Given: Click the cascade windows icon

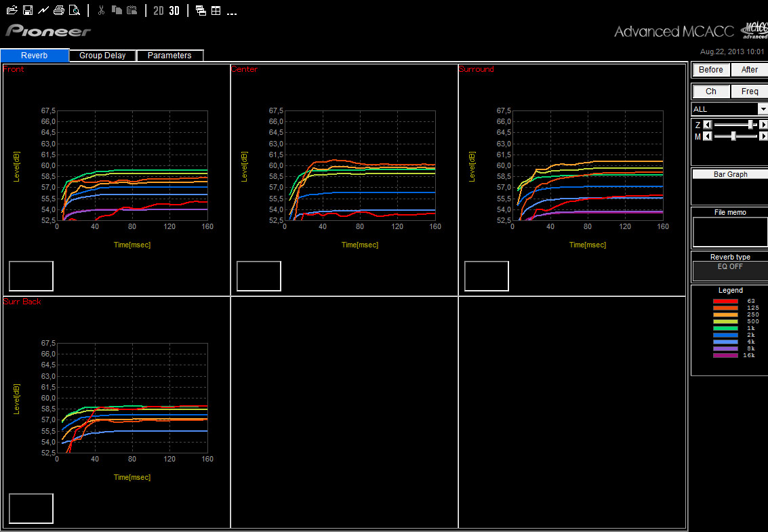Looking at the screenshot, I should pyautogui.click(x=201, y=10).
